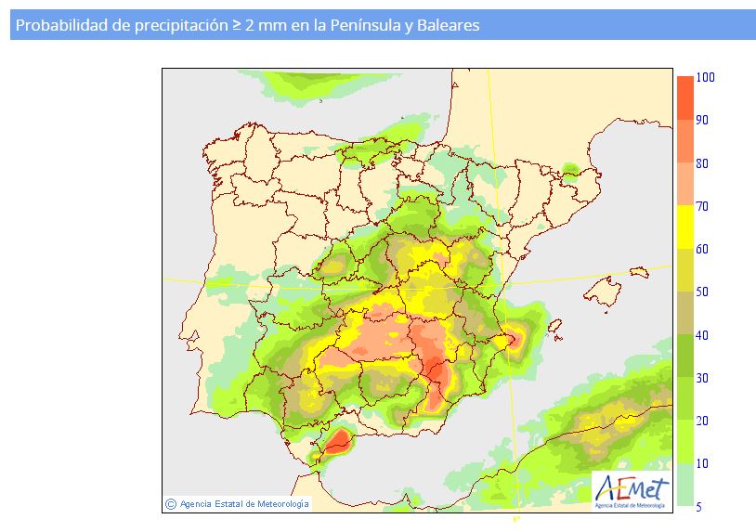Select the 30–40 dark green legend swatch

click(x=684, y=356)
